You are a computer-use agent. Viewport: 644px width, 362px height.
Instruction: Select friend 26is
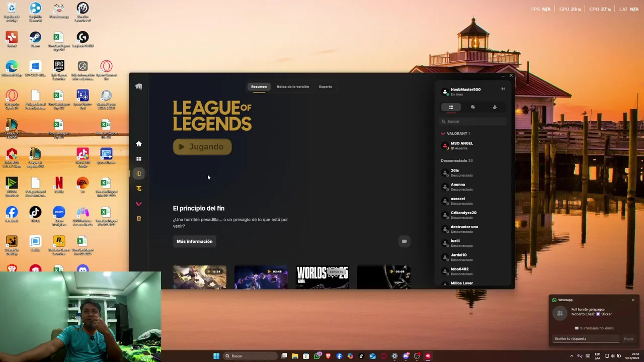coord(473,172)
